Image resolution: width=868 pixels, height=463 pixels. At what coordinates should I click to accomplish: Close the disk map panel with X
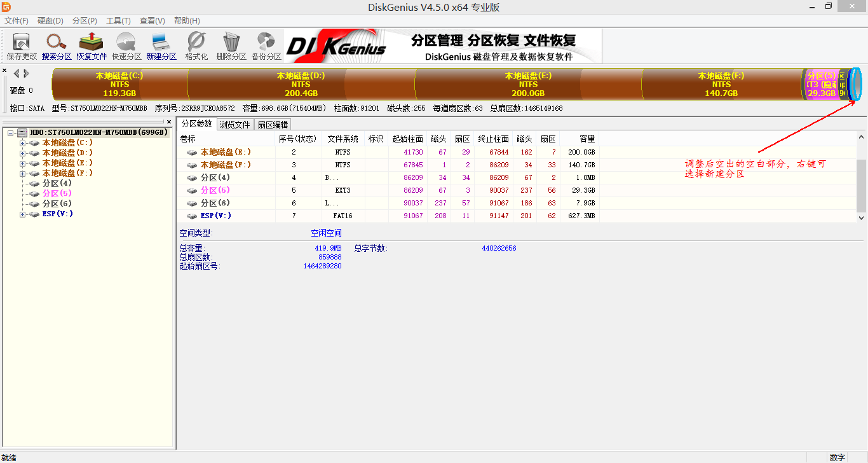pyautogui.click(x=4, y=71)
